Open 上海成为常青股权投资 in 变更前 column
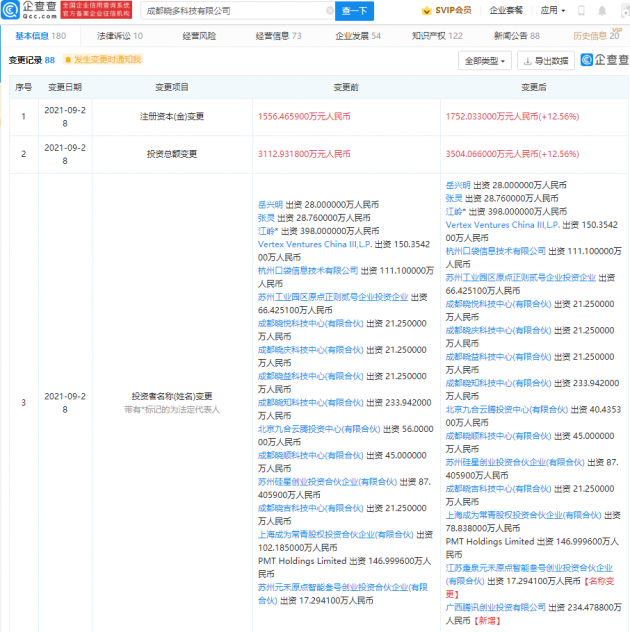The image size is (630, 632). [x=336, y=534]
